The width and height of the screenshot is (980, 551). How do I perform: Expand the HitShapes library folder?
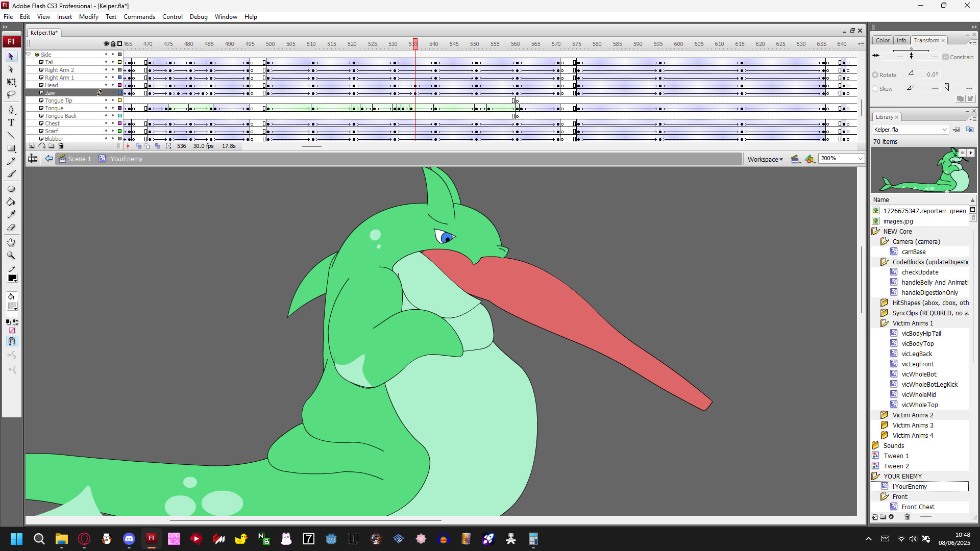pos(885,303)
